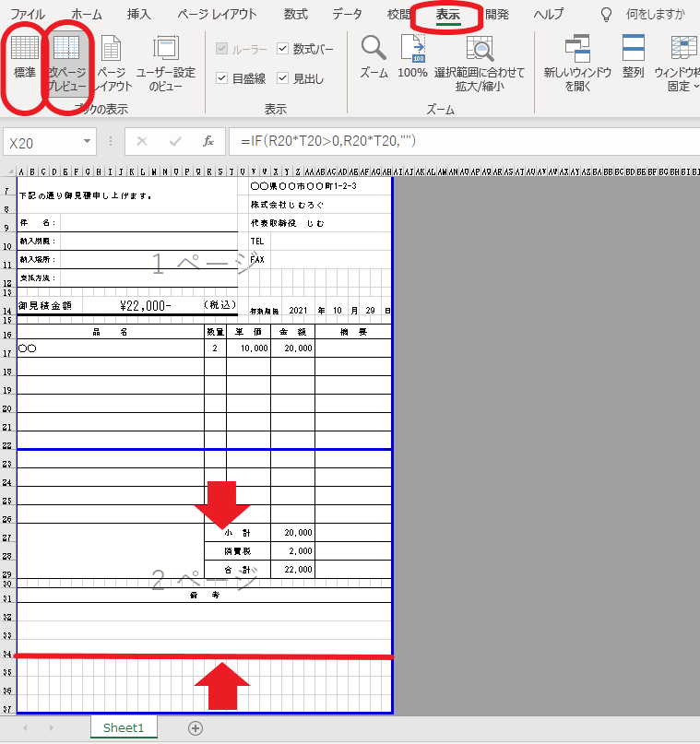Switch to ページレイアウト view
Screen dimensions: 700x744
click(x=111, y=48)
